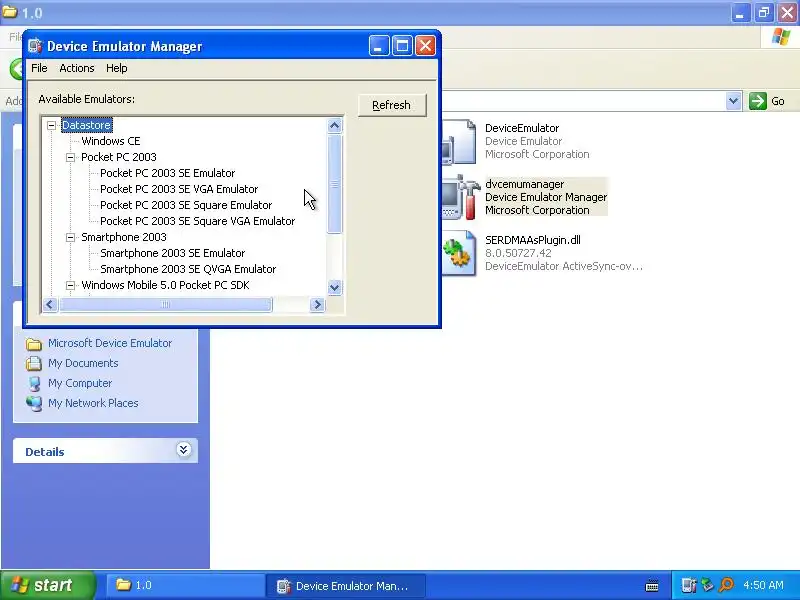Click the green network tray icon
The image size is (800, 600).
point(707,585)
